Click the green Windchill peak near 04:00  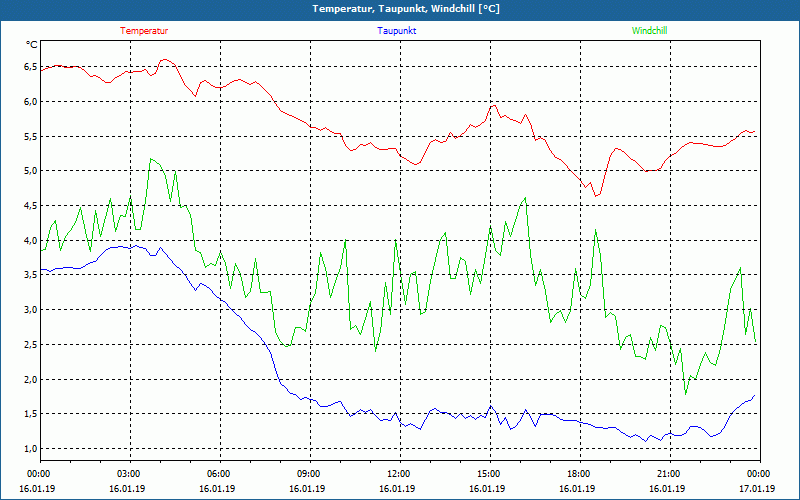click(151, 159)
